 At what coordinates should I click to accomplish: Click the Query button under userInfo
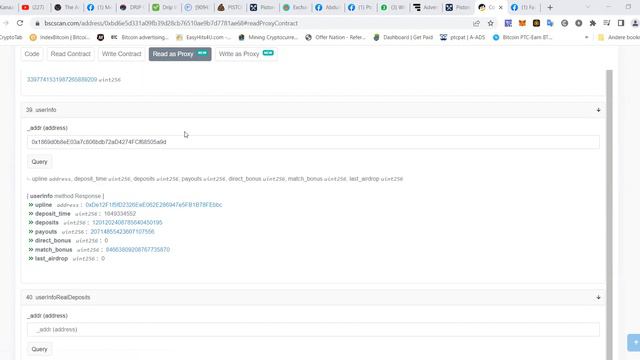click(x=40, y=162)
